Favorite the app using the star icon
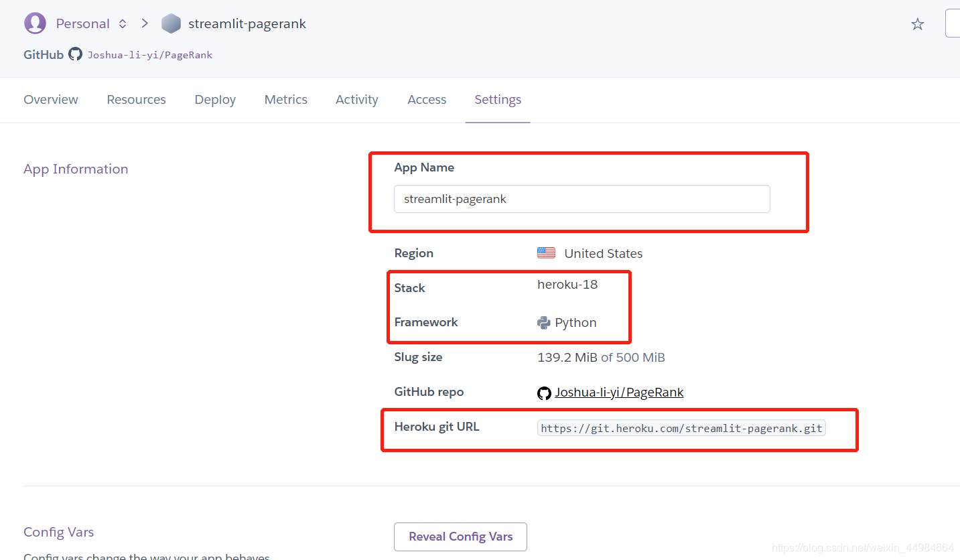Screen dimensions: 960x560 (917, 23)
